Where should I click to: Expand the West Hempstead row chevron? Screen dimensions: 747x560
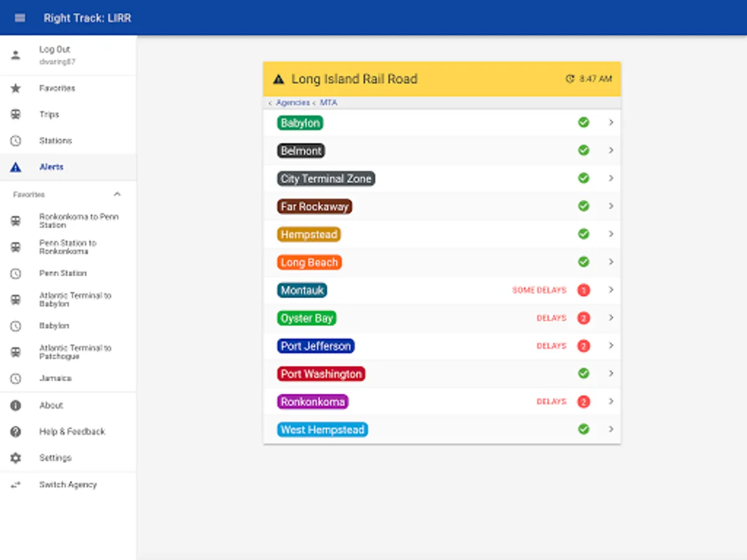pos(611,429)
